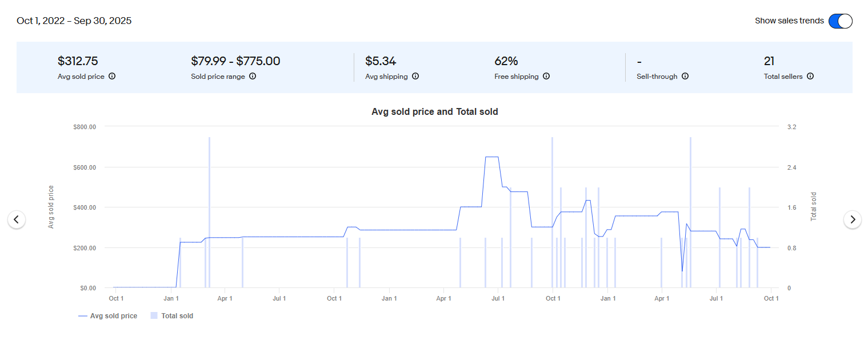Screen dimensions: 868x348
Task: Click the Sell-through info icon
Action: pos(685,76)
